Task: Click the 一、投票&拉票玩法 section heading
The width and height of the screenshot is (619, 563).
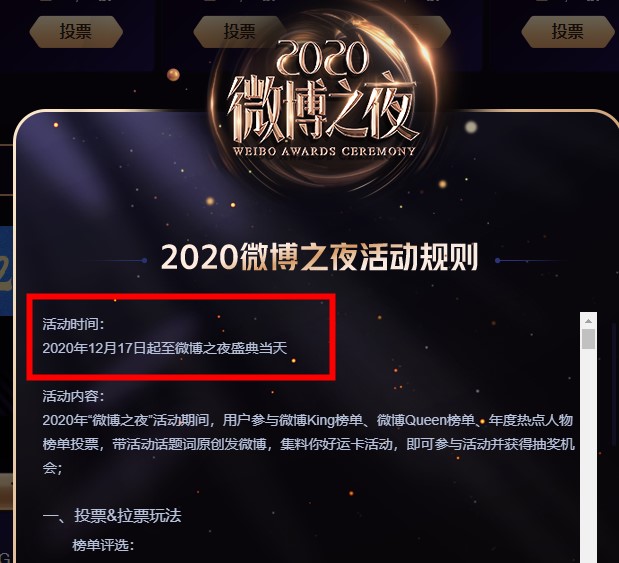Action: pyautogui.click(x=112, y=515)
